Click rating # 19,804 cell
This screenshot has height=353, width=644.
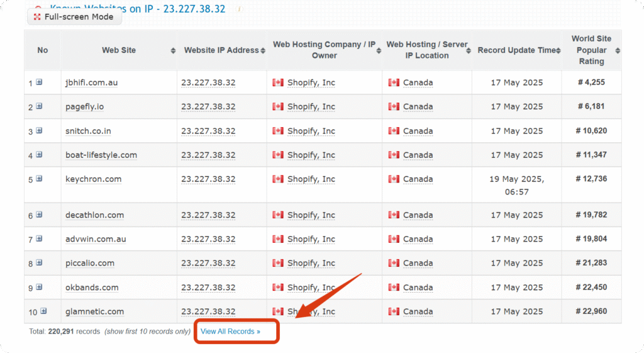pyautogui.click(x=591, y=238)
